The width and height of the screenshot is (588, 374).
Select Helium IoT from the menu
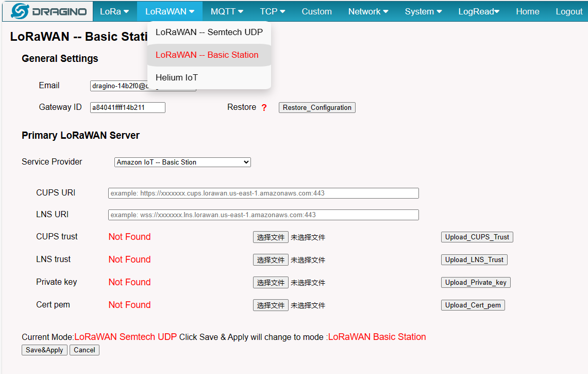pos(209,78)
